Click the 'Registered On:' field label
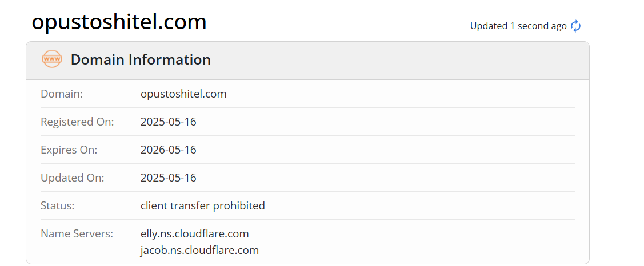644x266 pixels. 77,122
